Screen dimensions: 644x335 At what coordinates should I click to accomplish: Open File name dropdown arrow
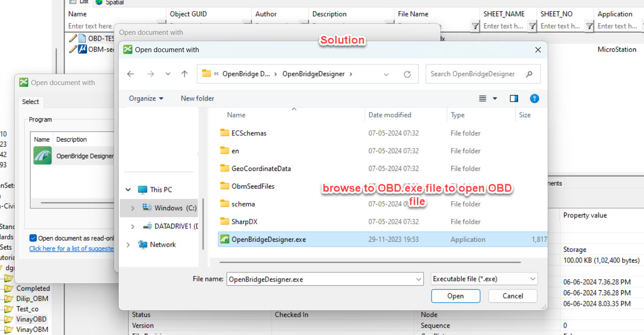click(x=419, y=279)
